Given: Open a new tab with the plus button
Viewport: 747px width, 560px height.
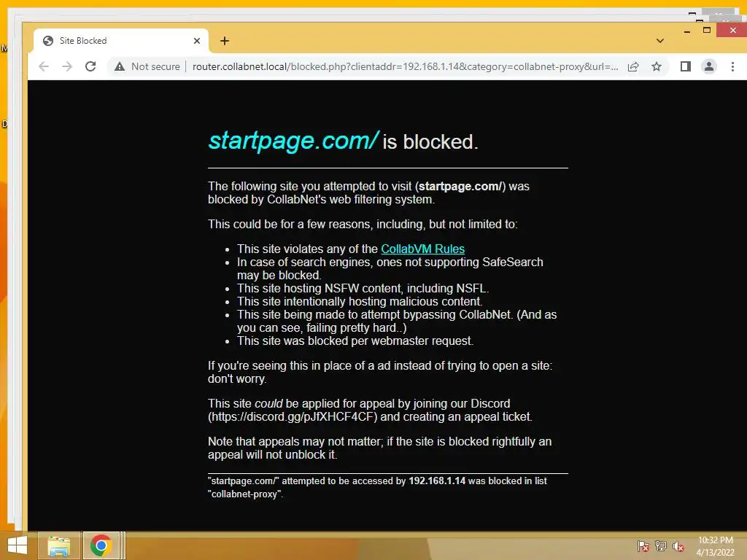Looking at the screenshot, I should pos(225,41).
